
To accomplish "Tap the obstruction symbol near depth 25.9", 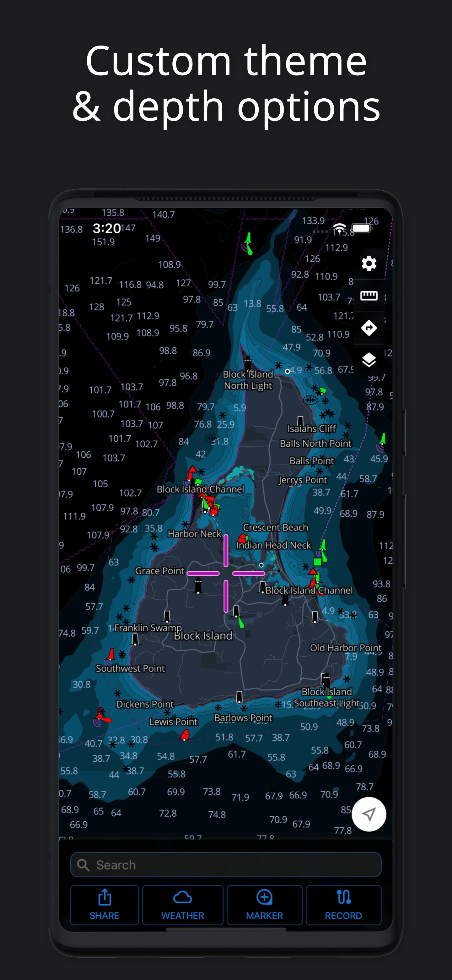I will tap(211, 438).
